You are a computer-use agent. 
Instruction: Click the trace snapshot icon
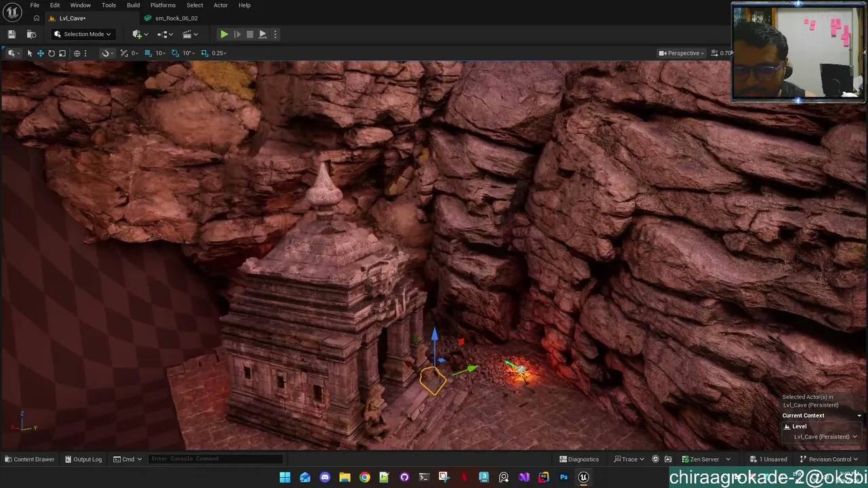[x=668, y=460]
